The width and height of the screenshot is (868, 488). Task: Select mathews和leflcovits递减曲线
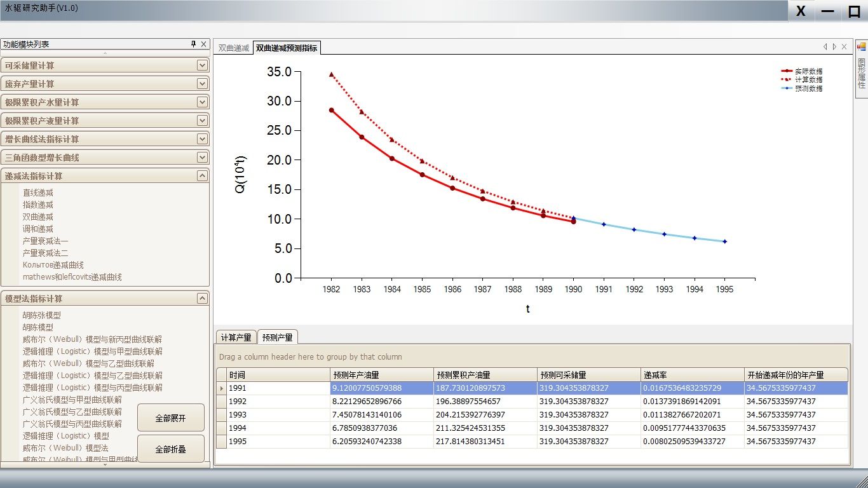pos(72,277)
